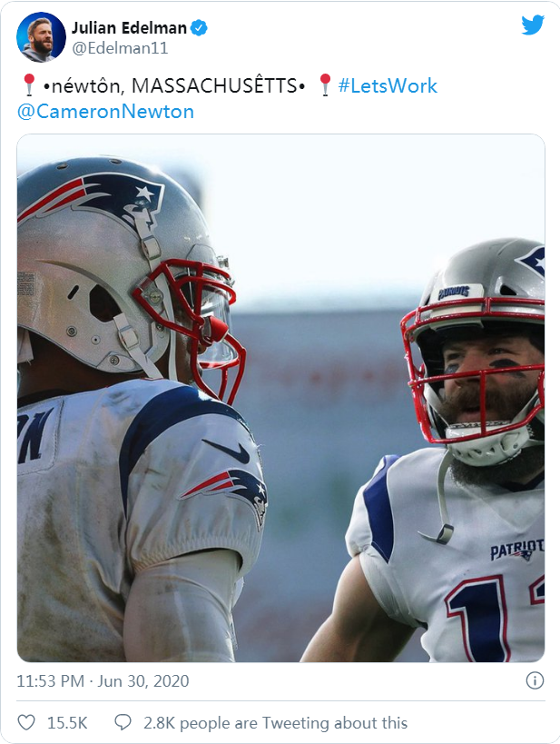The height and width of the screenshot is (744, 560).
Task: Click the Patriots logo on left helmet
Action: [93, 197]
